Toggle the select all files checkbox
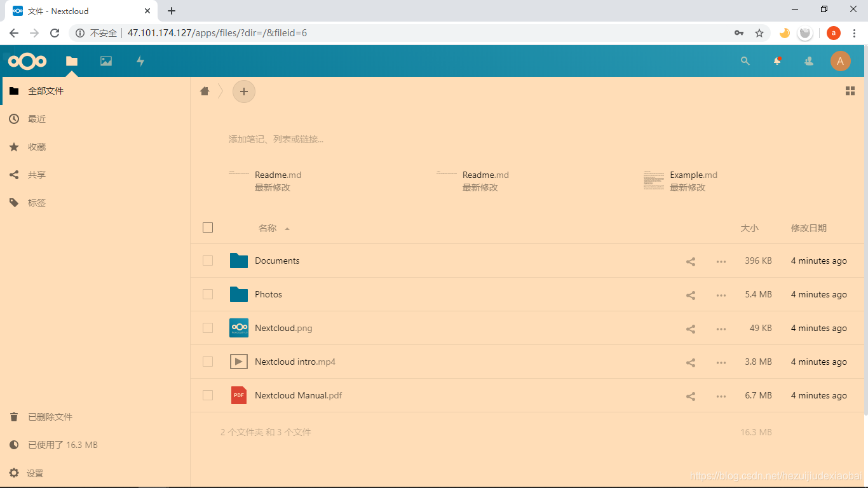Viewport: 868px width, 488px height. 208,227
